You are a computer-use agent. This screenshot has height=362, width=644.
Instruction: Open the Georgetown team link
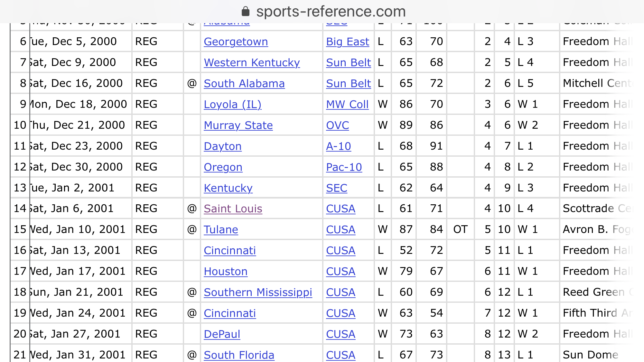click(236, 42)
